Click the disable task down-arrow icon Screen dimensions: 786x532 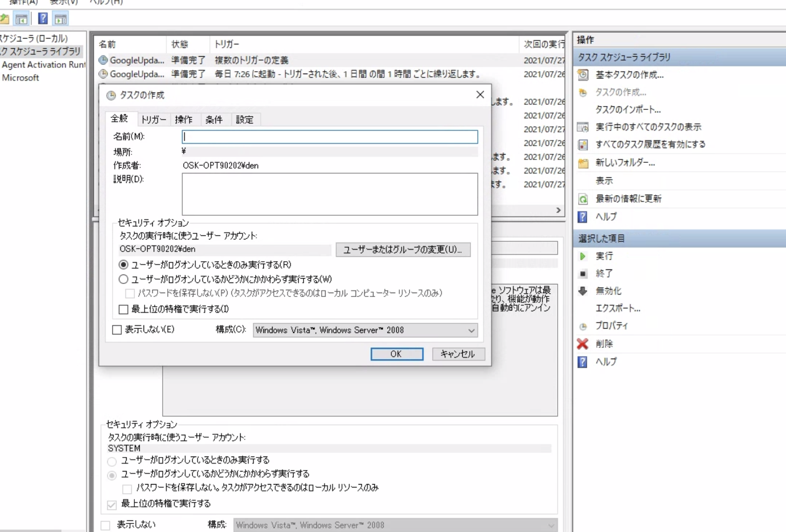(583, 291)
